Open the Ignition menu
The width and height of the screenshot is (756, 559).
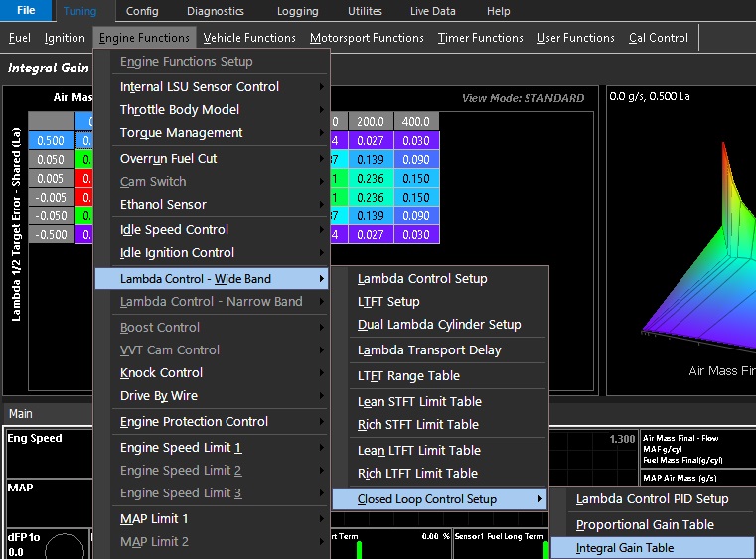click(65, 38)
